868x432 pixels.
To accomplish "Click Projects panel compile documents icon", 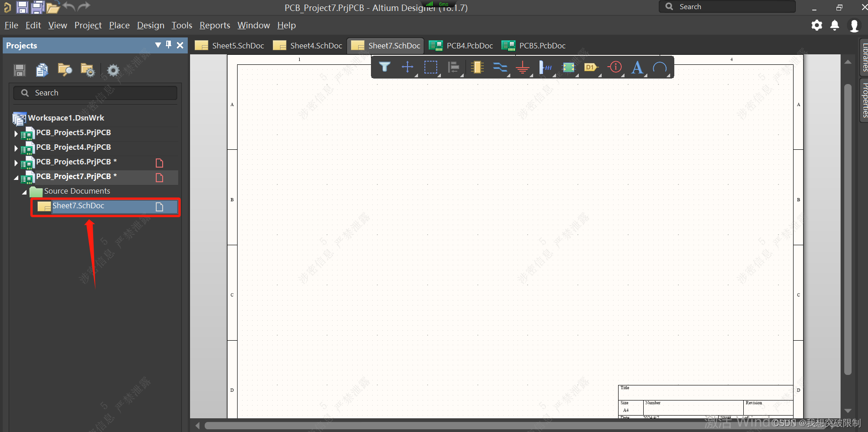I will 42,70.
